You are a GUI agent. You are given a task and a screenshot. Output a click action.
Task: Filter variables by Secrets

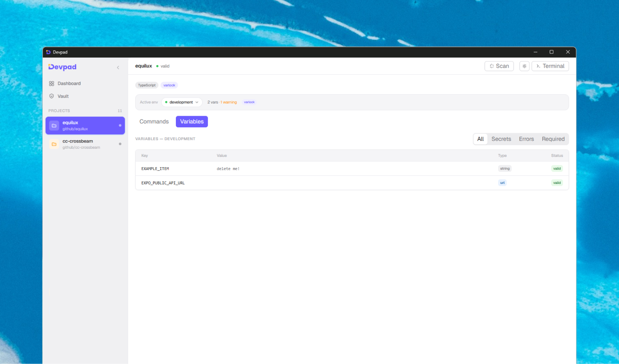click(x=501, y=139)
